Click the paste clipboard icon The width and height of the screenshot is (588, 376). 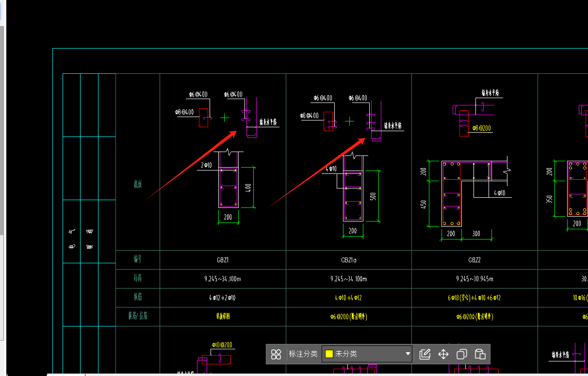point(480,354)
